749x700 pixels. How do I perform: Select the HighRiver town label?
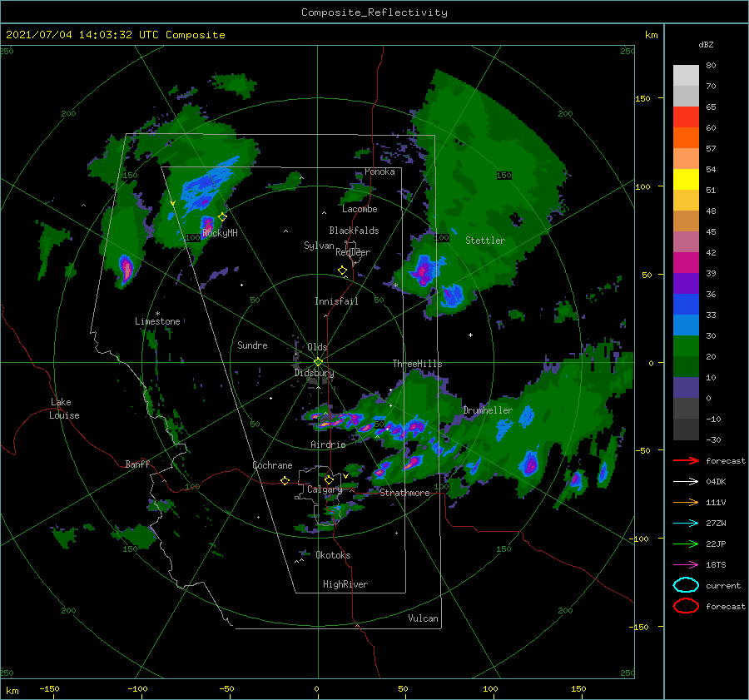coord(345,584)
